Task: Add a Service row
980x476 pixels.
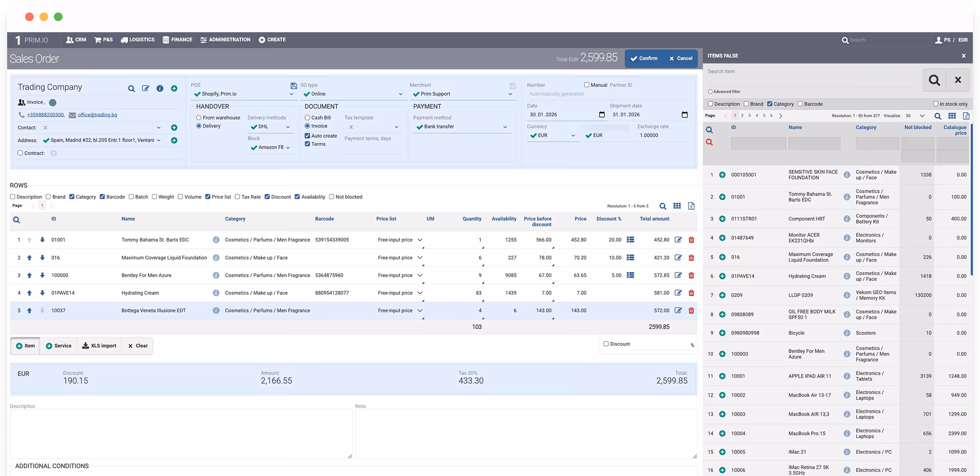Action: (x=59, y=346)
